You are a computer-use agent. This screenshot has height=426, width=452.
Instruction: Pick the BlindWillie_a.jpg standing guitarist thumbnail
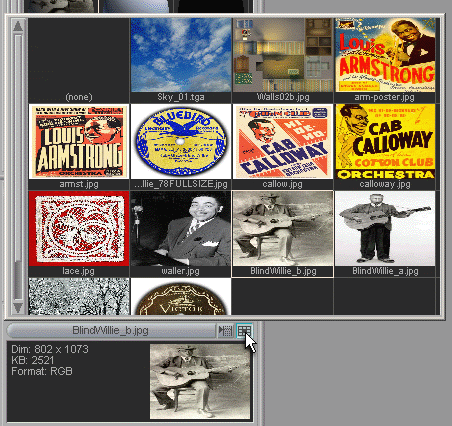(x=385, y=234)
